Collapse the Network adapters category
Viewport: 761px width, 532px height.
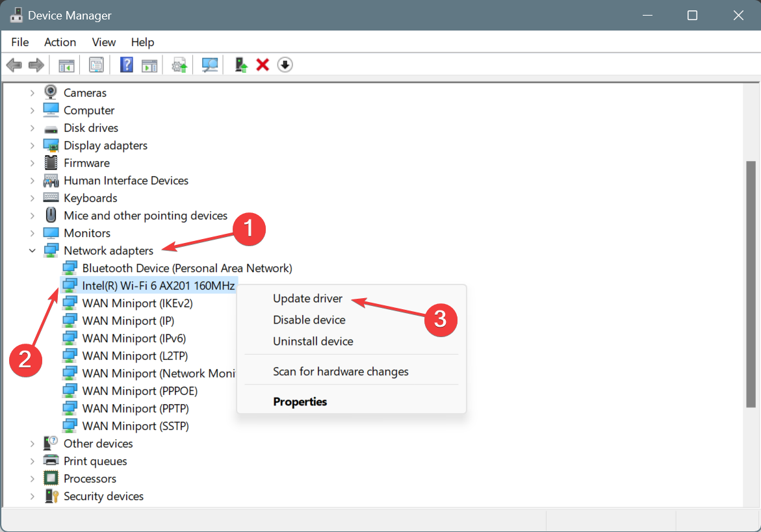click(32, 251)
